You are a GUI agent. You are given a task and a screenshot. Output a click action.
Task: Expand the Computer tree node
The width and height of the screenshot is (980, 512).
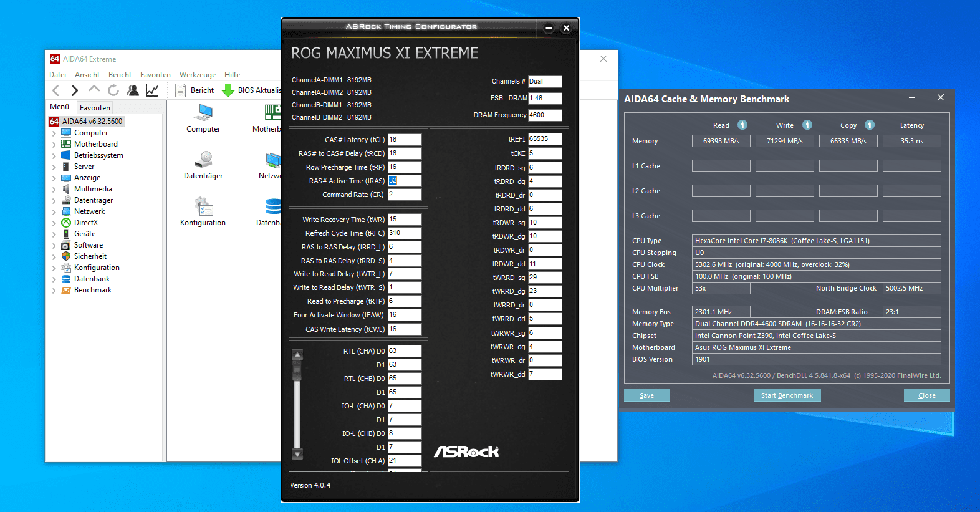(x=54, y=133)
